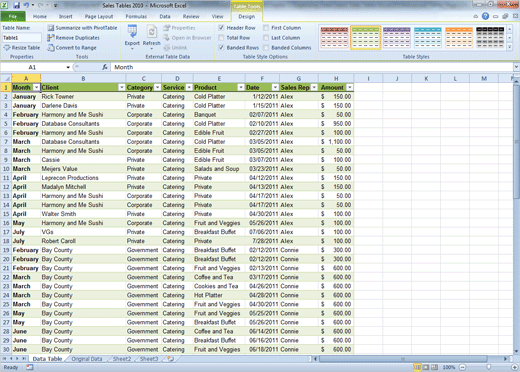Open the Sales Rep column filter dropdown
Screen dimensions: 520x372
coord(314,87)
